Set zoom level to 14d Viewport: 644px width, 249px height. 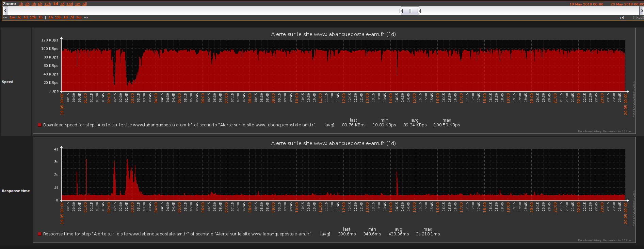tap(69, 4)
